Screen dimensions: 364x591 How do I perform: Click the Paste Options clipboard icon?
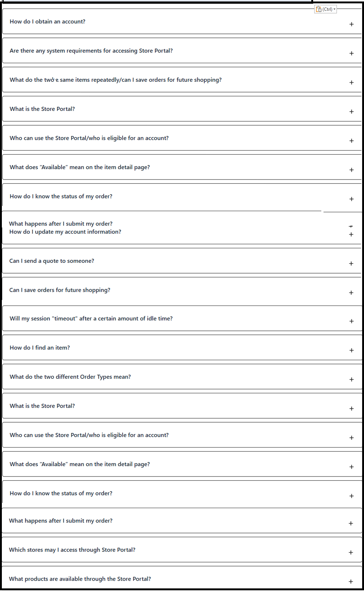tap(319, 9)
